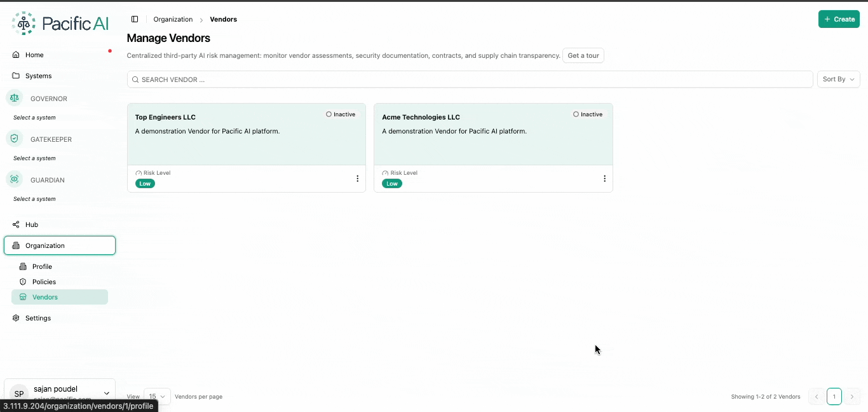Click the SP user avatar
Viewport: 868px width, 412px height.
19,394
